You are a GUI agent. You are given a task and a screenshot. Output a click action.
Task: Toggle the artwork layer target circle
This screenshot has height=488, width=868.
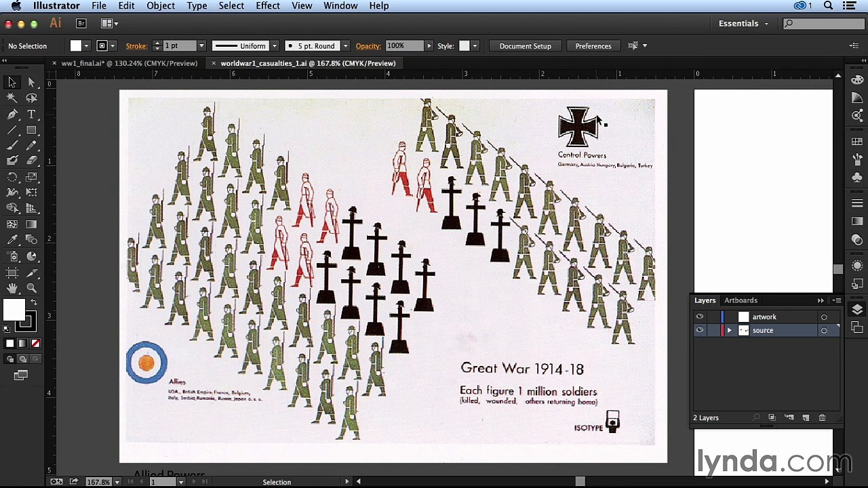pos(824,317)
